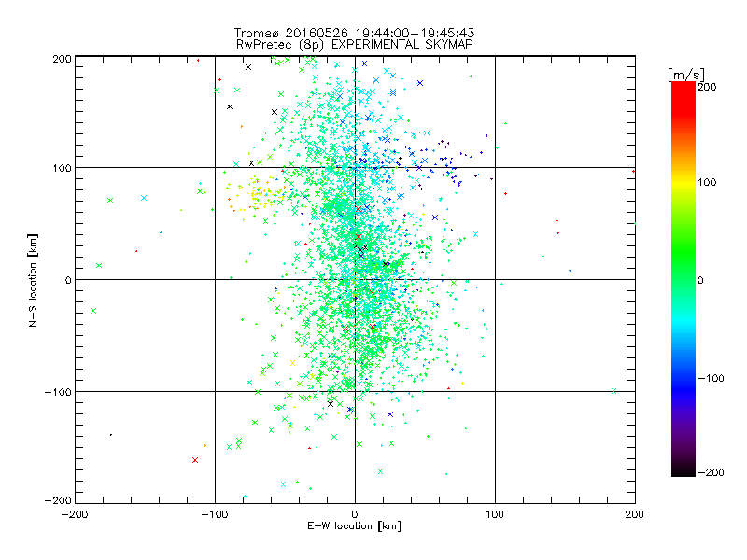Viewport: 747px width, 560px height.
Task: Click the y-axis tick label 200
Action: 62,59
